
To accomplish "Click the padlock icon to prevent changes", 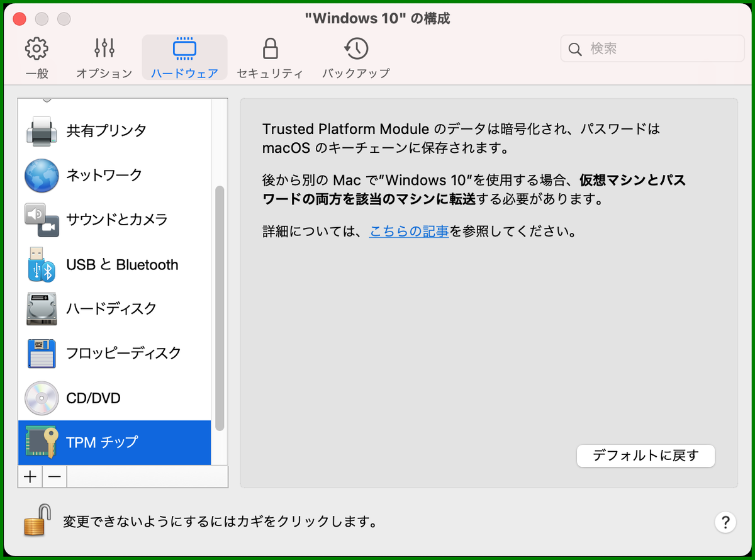I will pyautogui.click(x=37, y=520).
